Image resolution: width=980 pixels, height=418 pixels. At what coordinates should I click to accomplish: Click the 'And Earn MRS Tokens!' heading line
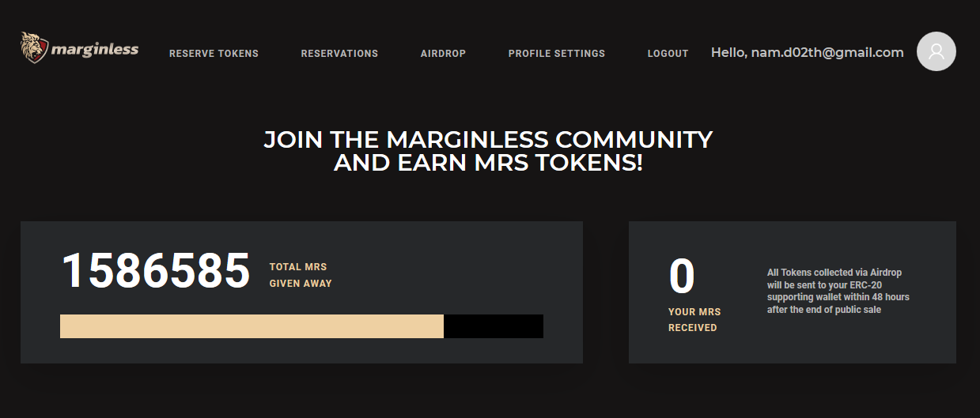[488, 164]
